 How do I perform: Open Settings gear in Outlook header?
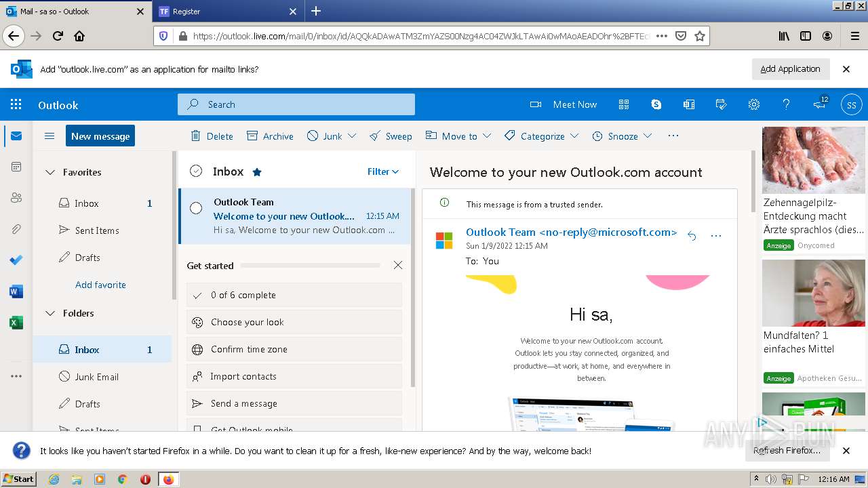point(754,104)
